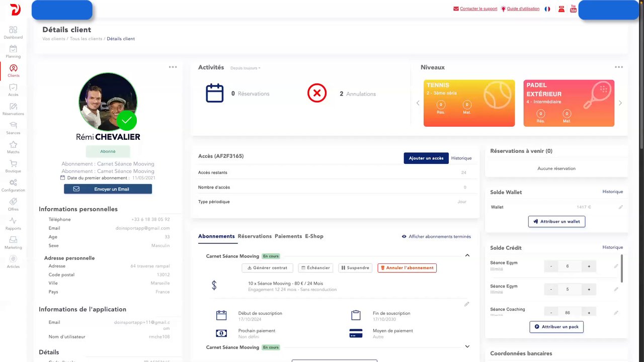
Task: Open Tous les clients breadcrumb
Action: [x=86, y=39]
